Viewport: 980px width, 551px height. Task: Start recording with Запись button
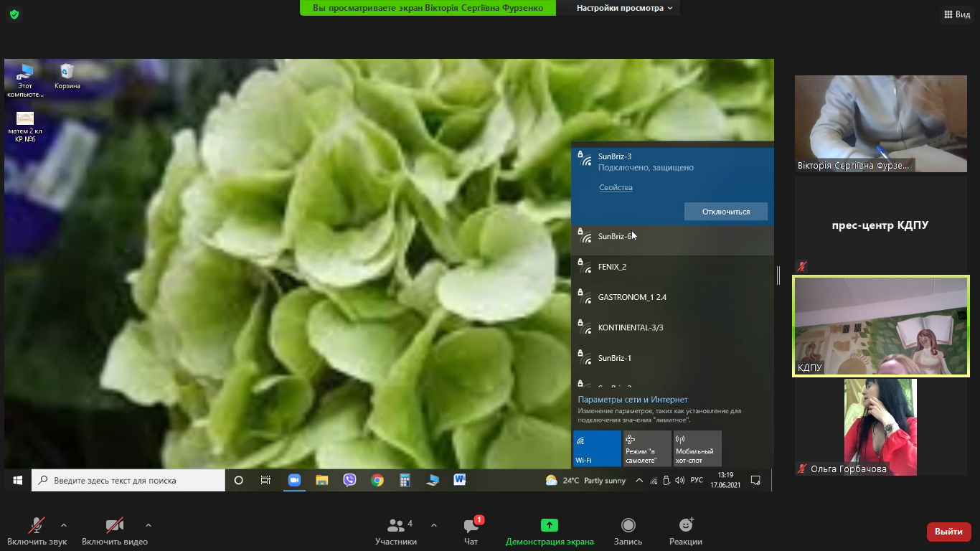628,532
